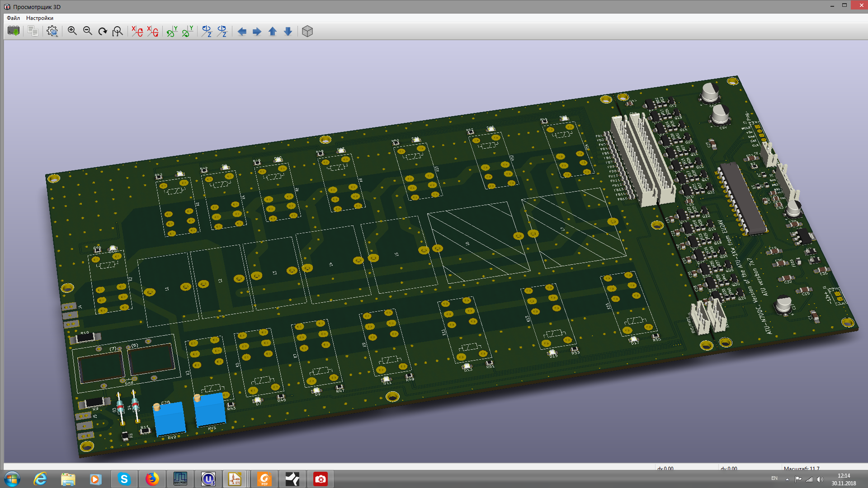868x488 pixels.
Task: Rotate Y counterclockwise, second green icon
Action: [187, 31]
